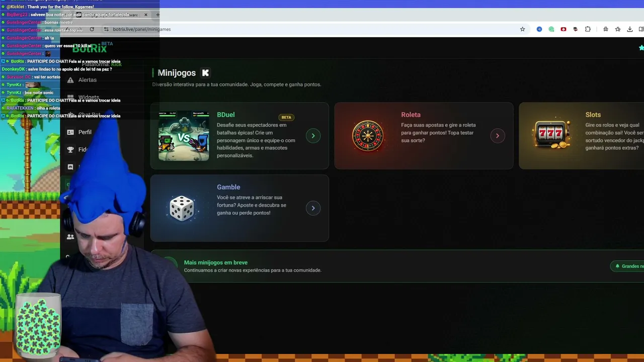Click the Kick logo beside Minijogos
The height and width of the screenshot is (362, 644).
(x=205, y=73)
